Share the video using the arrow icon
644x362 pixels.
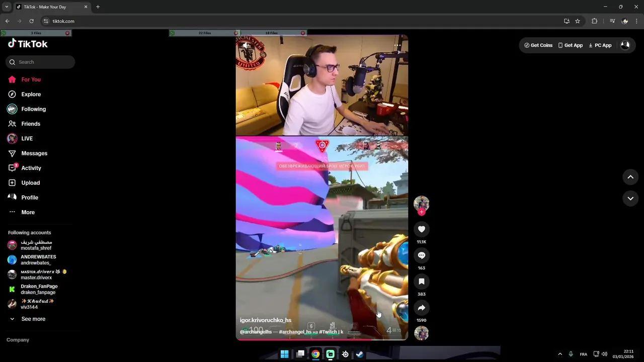pos(422,308)
